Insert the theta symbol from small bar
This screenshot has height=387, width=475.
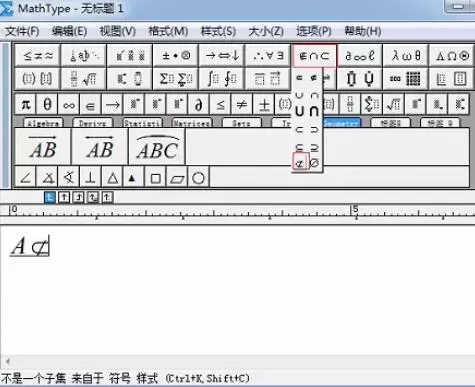(47, 105)
